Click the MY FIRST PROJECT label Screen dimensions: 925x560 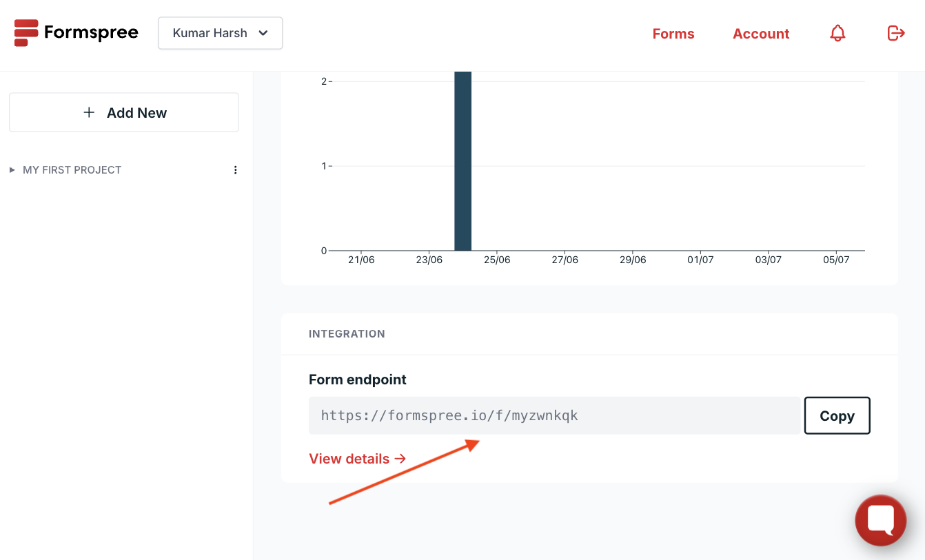72,169
